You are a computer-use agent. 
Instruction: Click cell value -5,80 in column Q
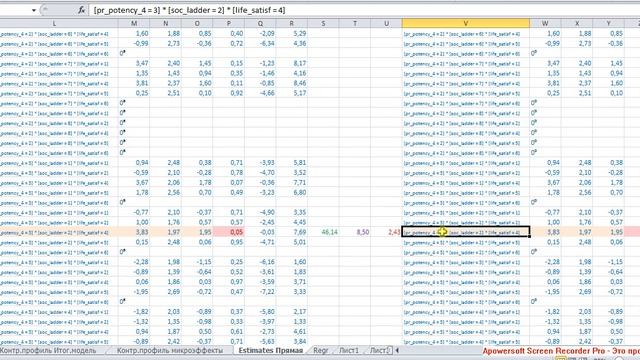click(x=267, y=312)
